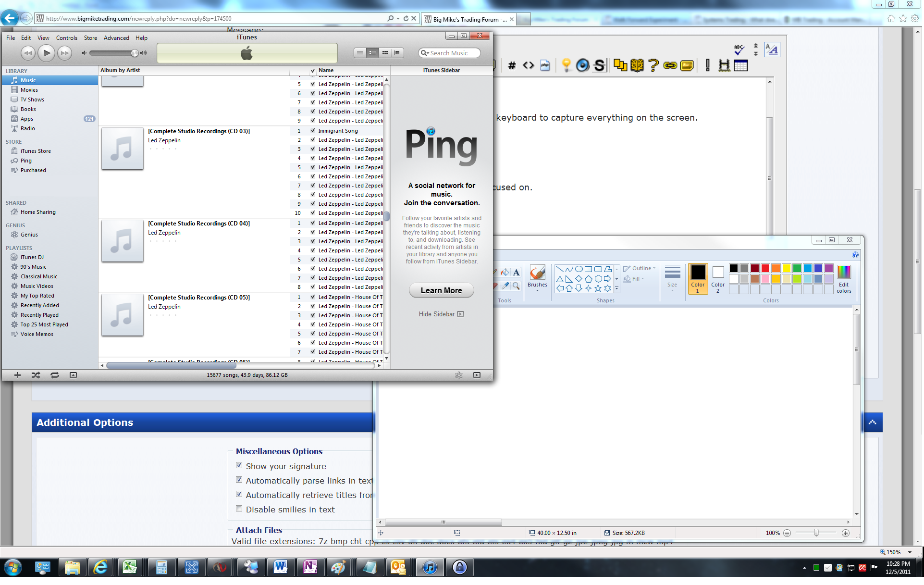Click the Genius atom icon in iTunes status bar
Screen dimensions: 924x585
click(x=459, y=375)
